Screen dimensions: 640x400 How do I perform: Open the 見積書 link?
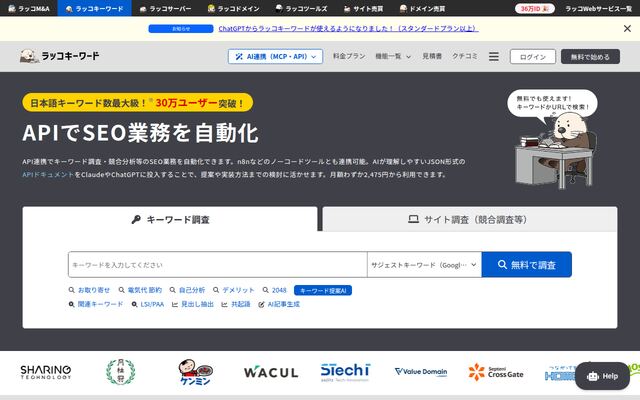click(x=432, y=56)
